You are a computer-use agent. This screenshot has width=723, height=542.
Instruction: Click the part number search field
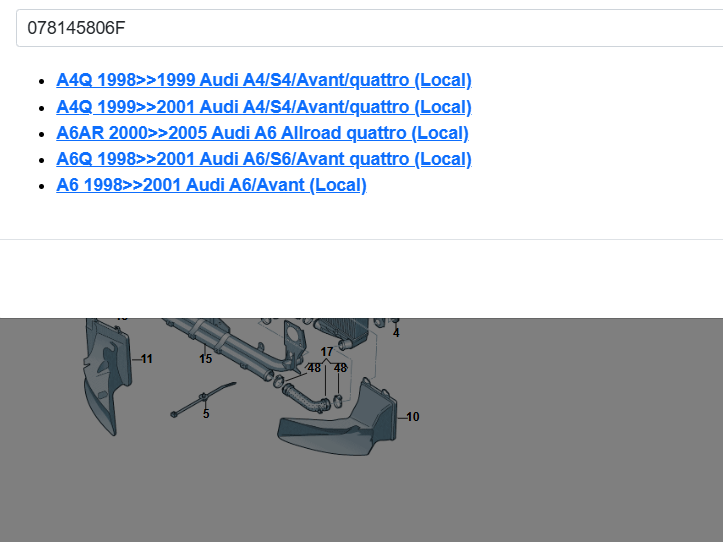(368, 28)
